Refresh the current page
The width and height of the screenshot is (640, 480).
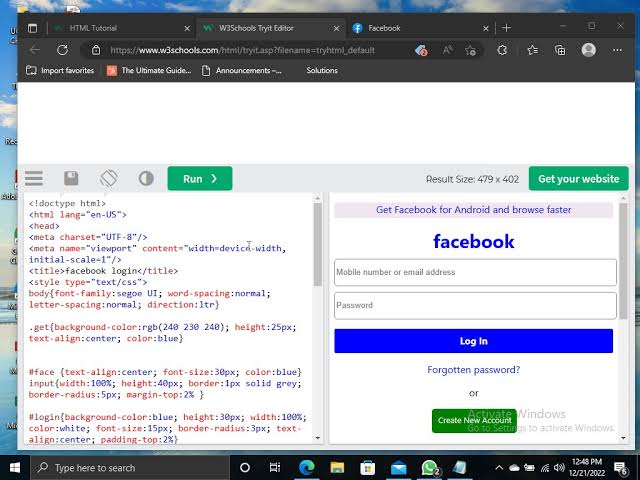point(62,50)
